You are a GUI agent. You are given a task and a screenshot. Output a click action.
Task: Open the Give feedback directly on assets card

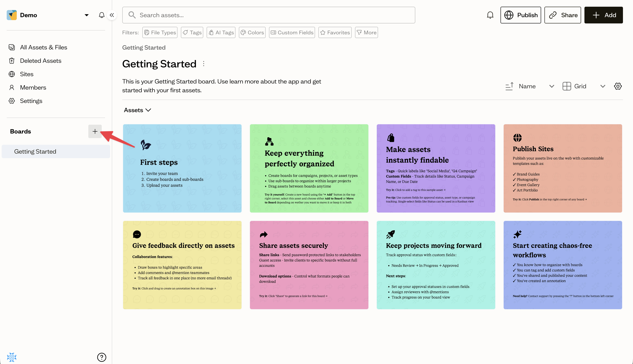coord(182,265)
